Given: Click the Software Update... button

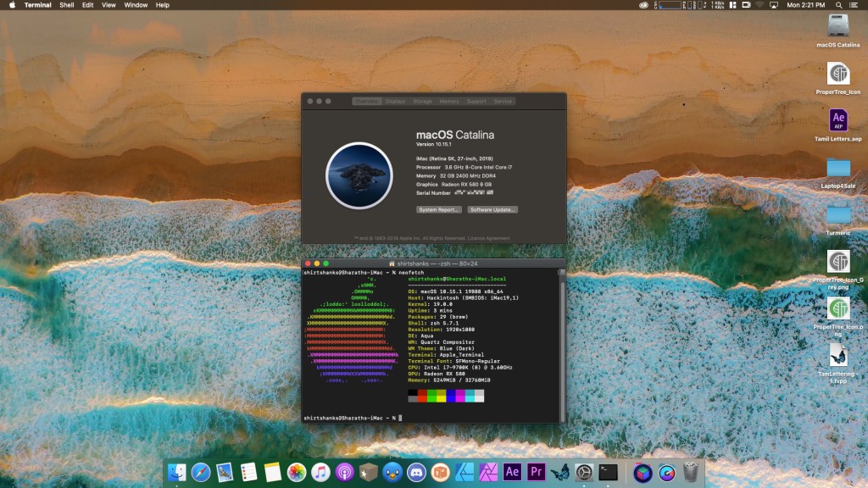Looking at the screenshot, I should click(492, 209).
